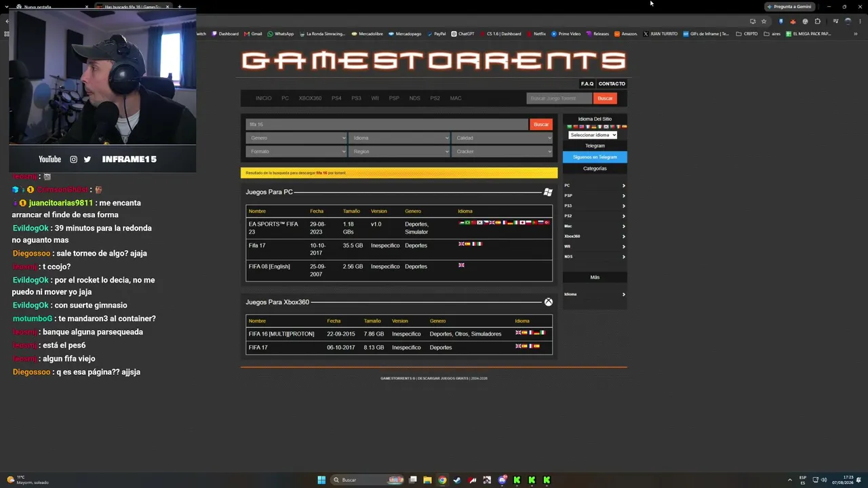Open the NDS navigation menu item
Viewport: 868px width, 488px height.
[x=414, y=98]
